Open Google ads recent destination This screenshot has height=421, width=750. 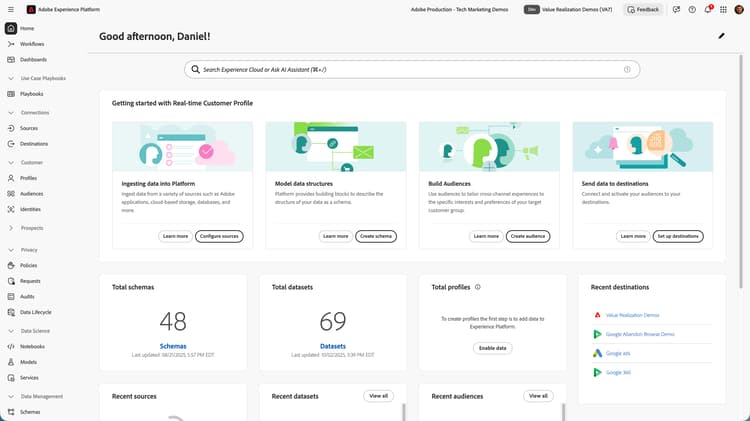(618, 354)
